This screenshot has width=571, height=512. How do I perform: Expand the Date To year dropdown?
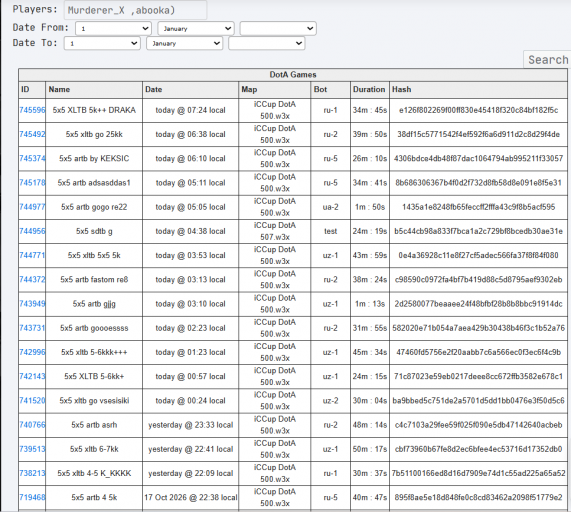pyautogui.click(x=267, y=43)
